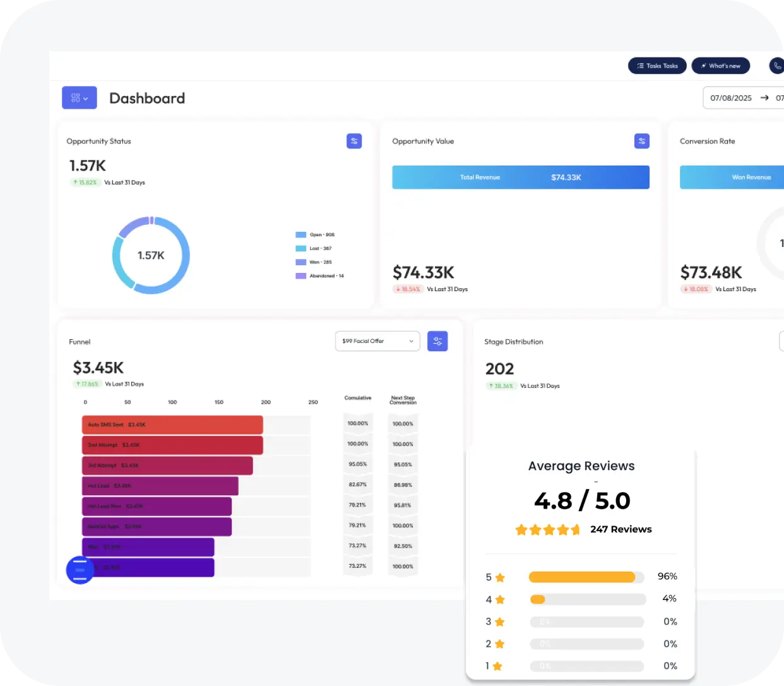Click the blue floating menu button
Viewport: 784px width, 686px height.
pos(80,570)
